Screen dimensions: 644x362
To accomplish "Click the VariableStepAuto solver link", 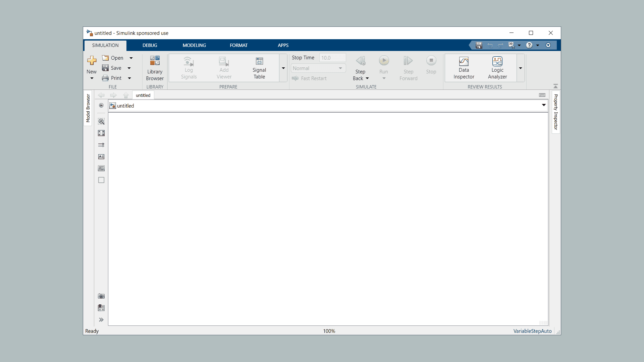I will pos(532,331).
